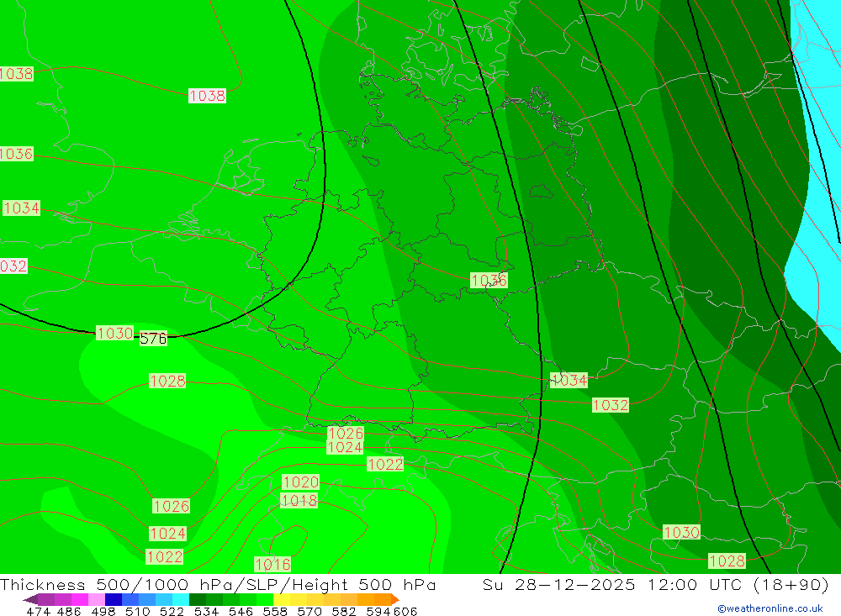Screen dimensions: 841x616
Task: Click the 'Thickness 500/1000 hPa/SLP/Height 500 hPa' title
Action: pyautogui.click(x=218, y=584)
